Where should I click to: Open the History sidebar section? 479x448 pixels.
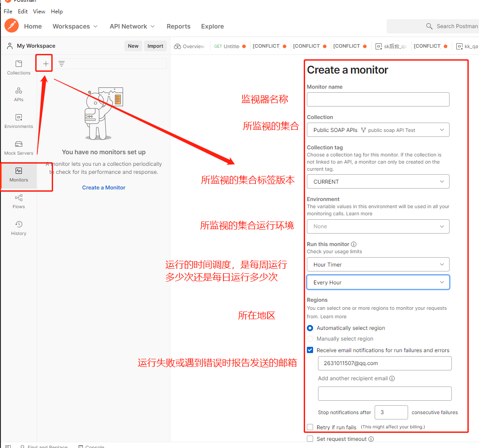click(x=19, y=228)
